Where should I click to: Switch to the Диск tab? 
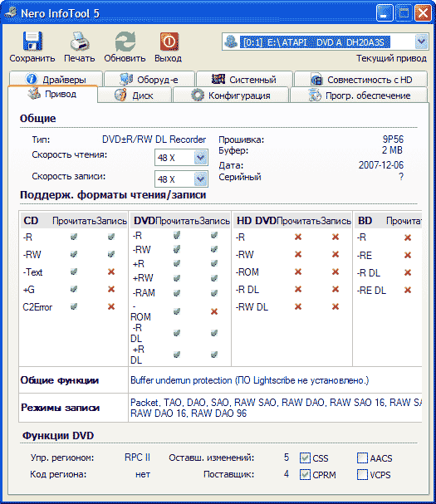[135, 95]
